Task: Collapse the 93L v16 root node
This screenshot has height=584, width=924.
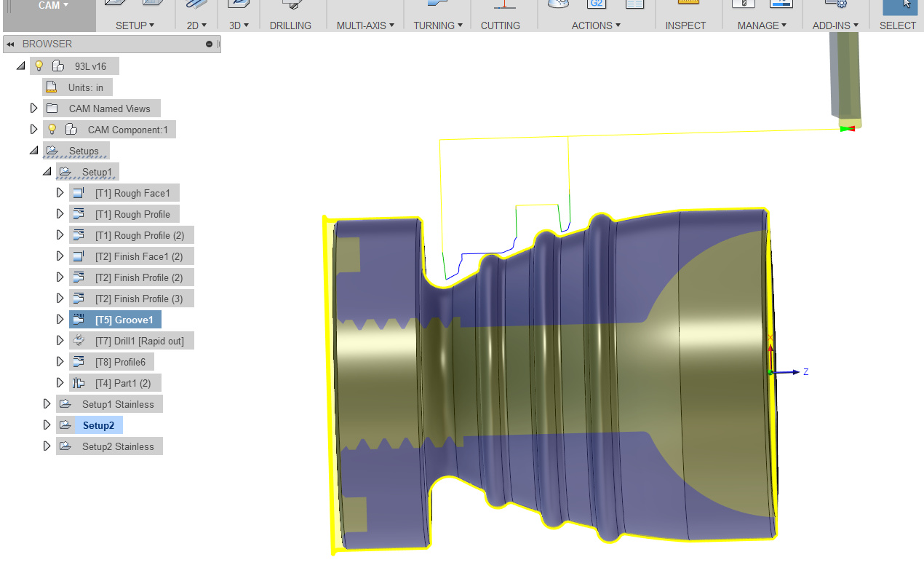Action: tap(20, 66)
